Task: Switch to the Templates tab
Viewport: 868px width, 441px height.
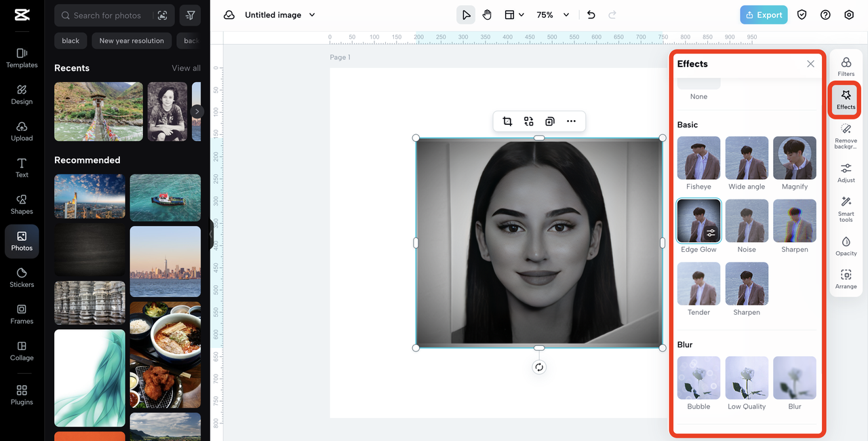Action: (x=22, y=58)
